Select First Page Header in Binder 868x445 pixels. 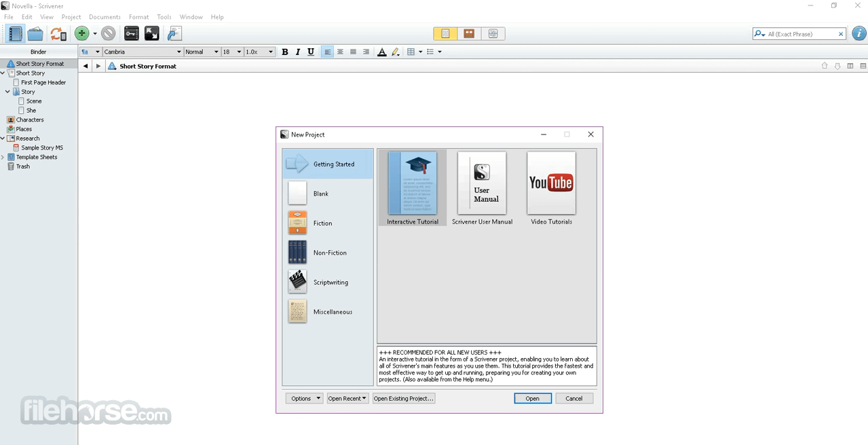(43, 82)
